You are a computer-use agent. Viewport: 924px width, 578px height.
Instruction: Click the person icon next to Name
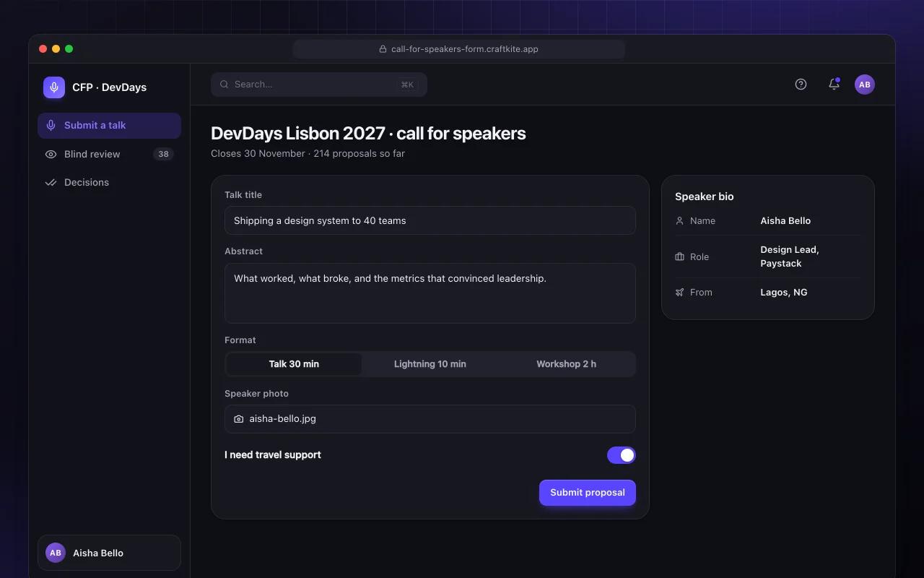click(679, 221)
